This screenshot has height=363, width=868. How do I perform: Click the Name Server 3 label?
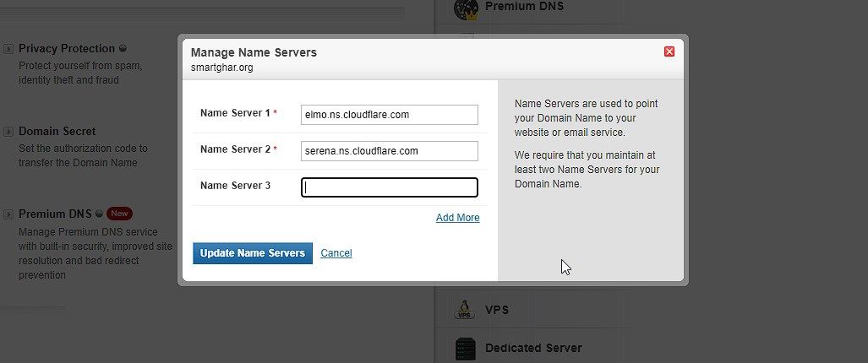point(235,186)
